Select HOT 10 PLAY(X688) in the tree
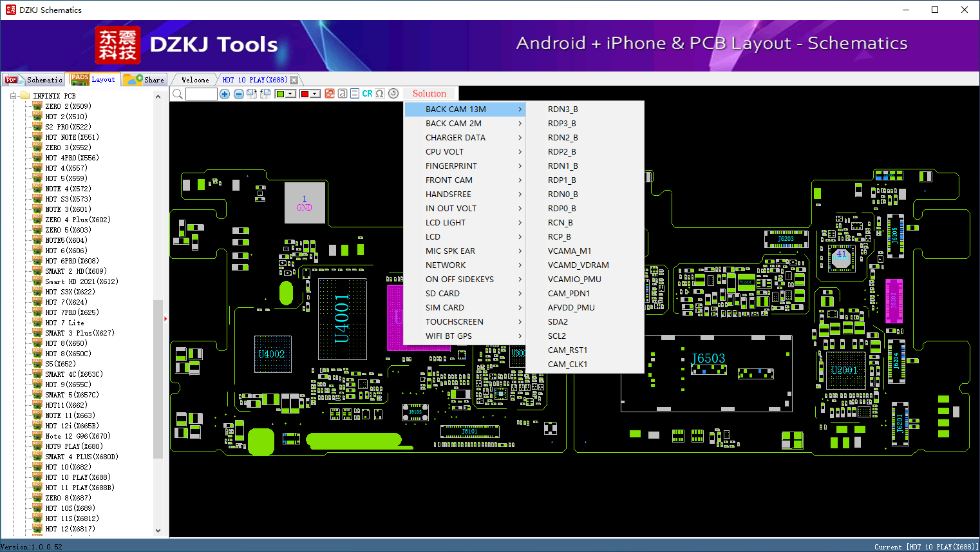Image resolution: width=980 pixels, height=552 pixels. (x=78, y=477)
